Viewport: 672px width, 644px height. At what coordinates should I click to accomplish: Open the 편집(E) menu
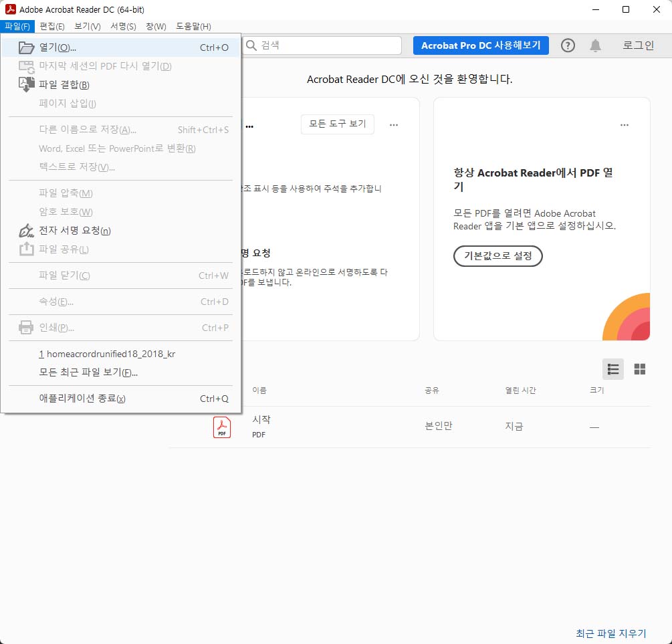pos(52,27)
